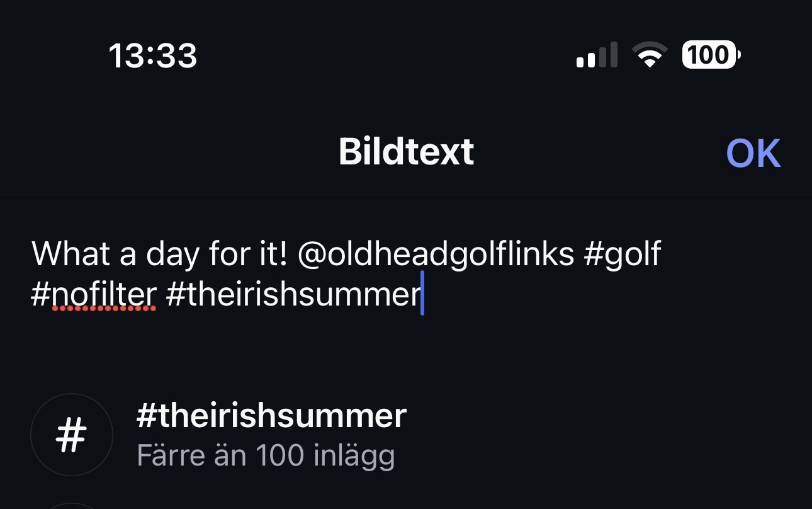Click the partially visible suggestion icon at bottom
This screenshot has width=812, height=509.
72,505
